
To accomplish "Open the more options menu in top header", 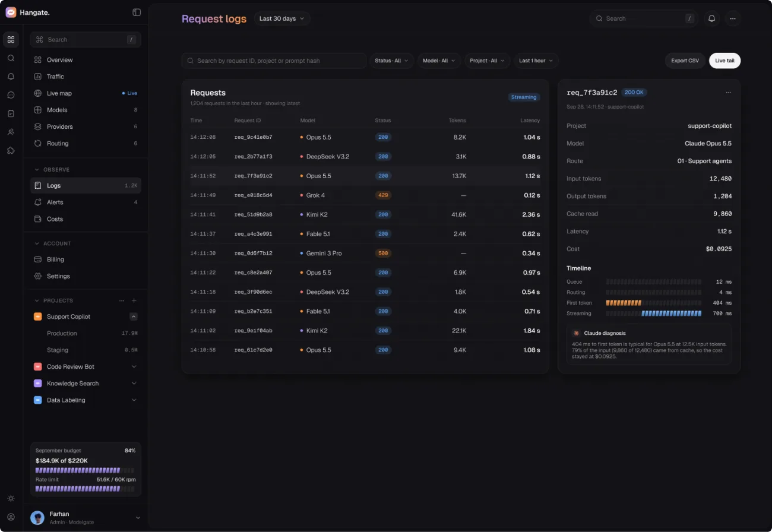I will coord(733,18).
